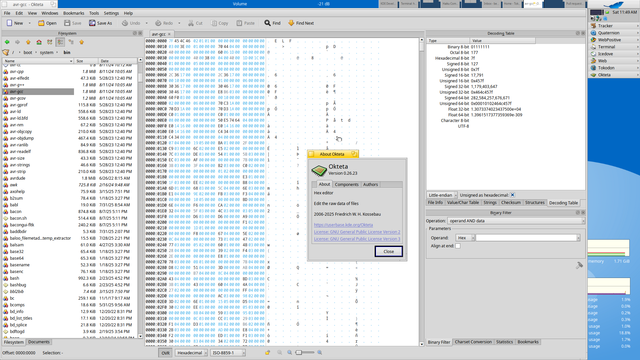Viewport: 640px width, 360px height.
Task: Open the Hexadecimal value coding dropdown
Action: [x=191, y=353]
